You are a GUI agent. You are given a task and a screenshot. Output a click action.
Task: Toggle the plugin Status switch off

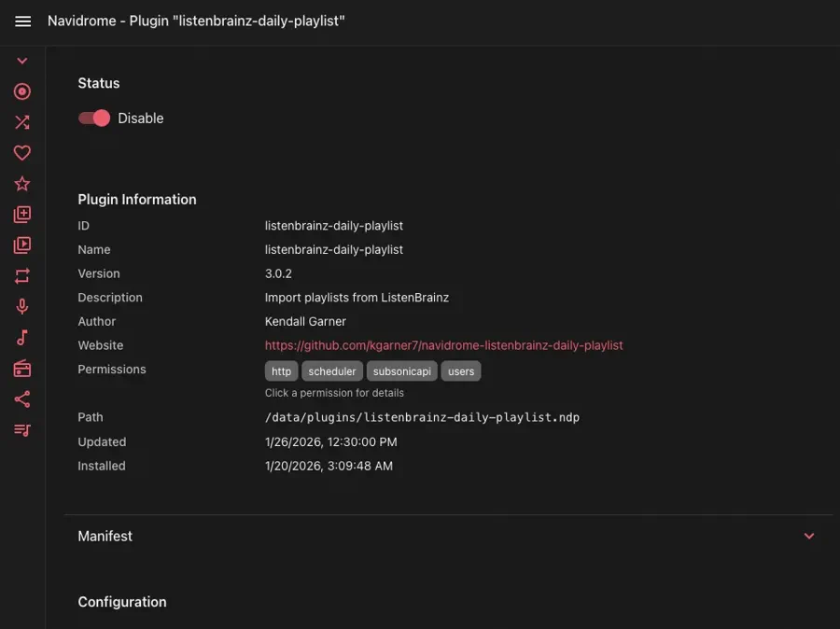tap(94, 119)
